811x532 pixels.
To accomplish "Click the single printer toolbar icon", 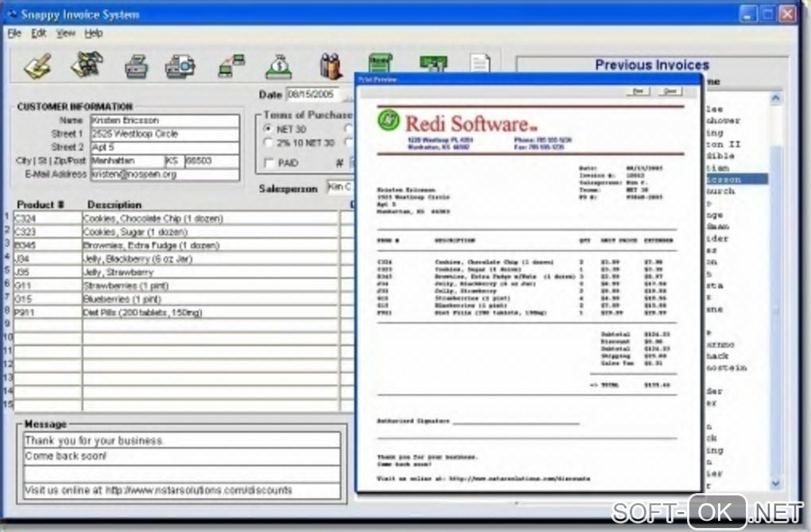I will 137,66.
